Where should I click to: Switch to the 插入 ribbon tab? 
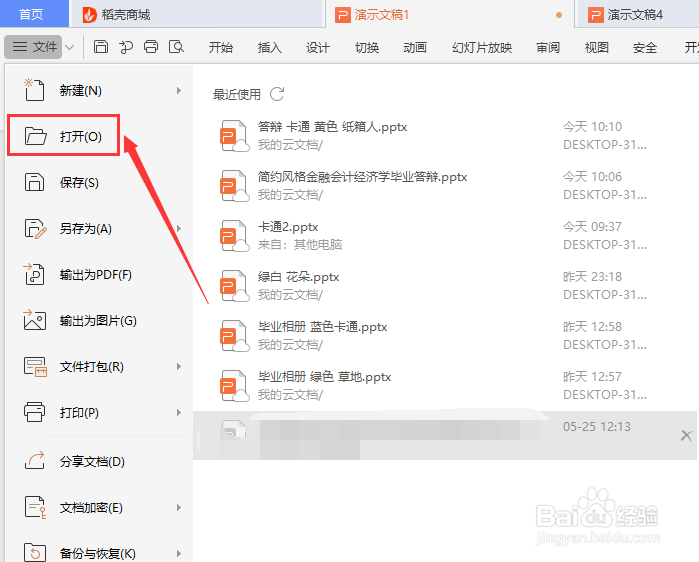tap(269, 47)
